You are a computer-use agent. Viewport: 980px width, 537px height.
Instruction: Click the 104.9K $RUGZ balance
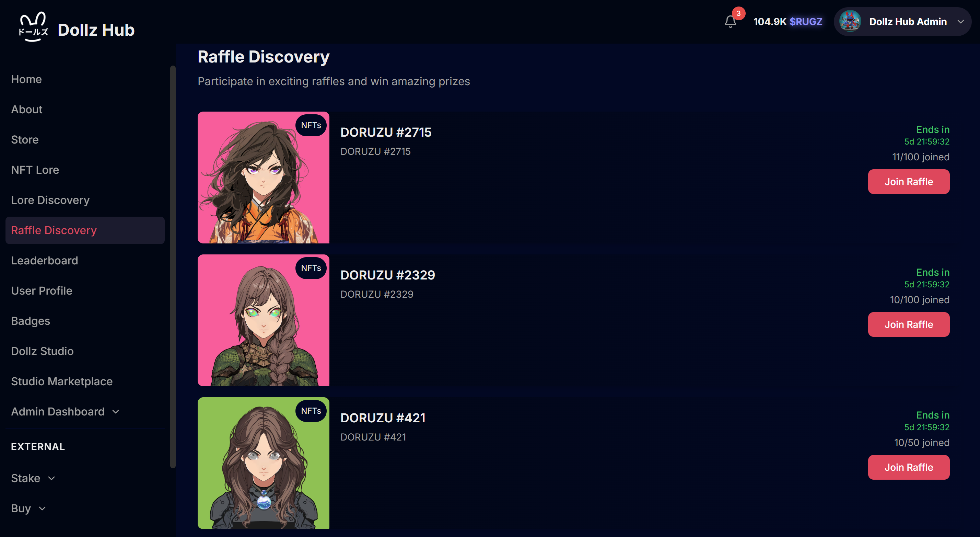787,22
